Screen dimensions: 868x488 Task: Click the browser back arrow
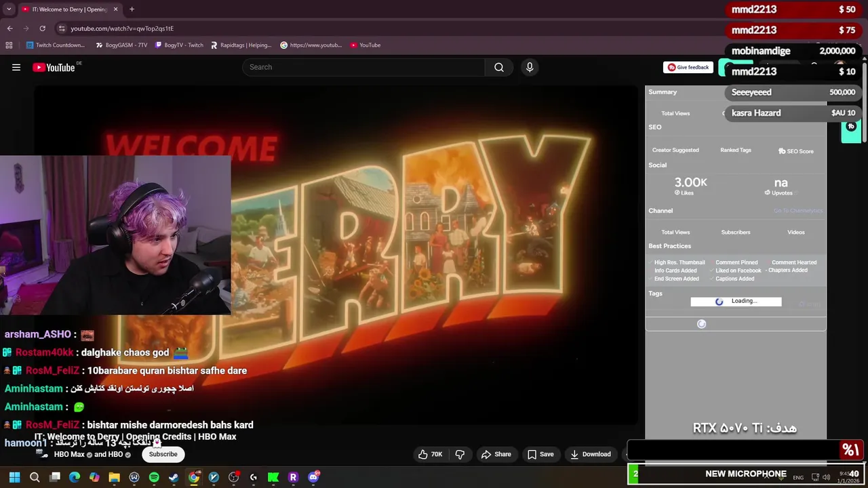click(9, 28)
